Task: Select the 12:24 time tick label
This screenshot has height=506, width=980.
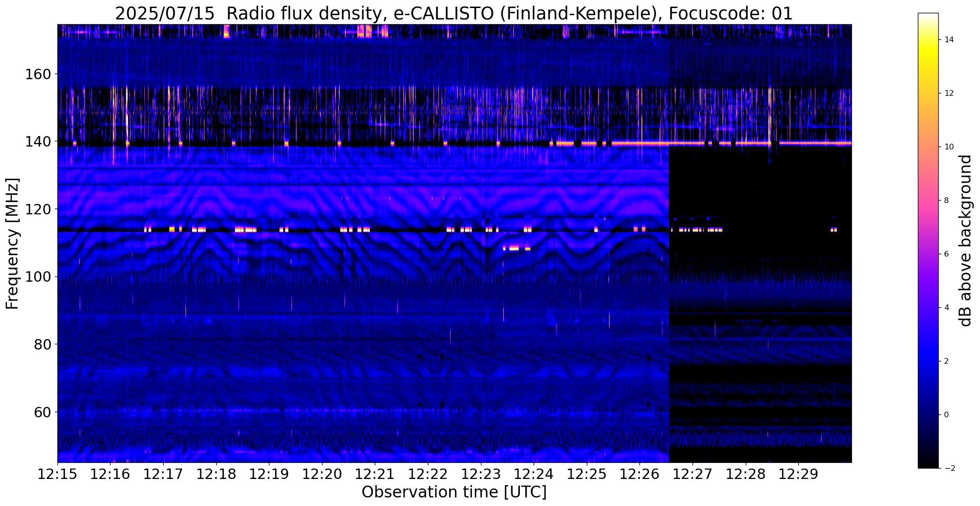Action: point(534,474)
